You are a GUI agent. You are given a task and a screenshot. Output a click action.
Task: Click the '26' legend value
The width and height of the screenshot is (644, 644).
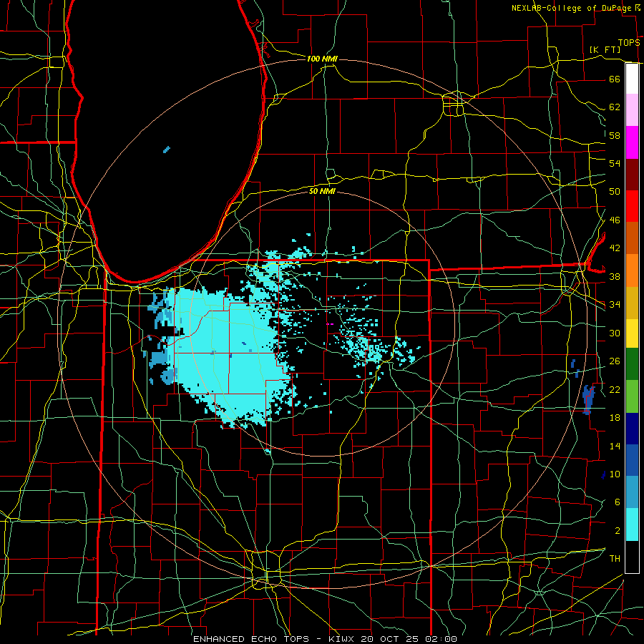coord(615,361)
